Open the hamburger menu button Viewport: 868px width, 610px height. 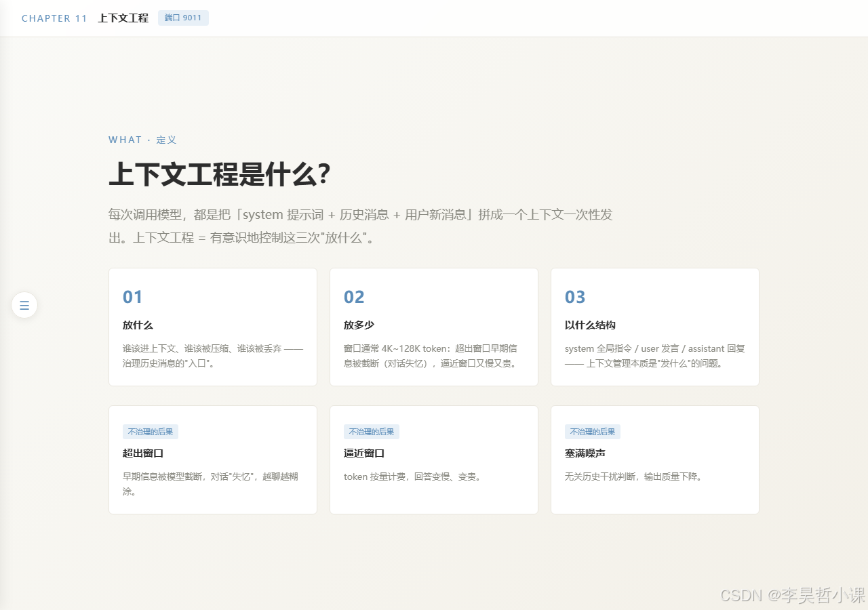coord(24,305)
